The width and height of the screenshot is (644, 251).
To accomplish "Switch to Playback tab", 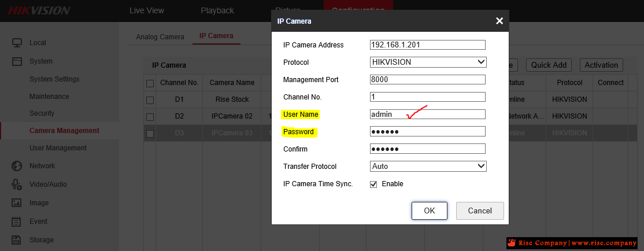I will tap(217, 10).
